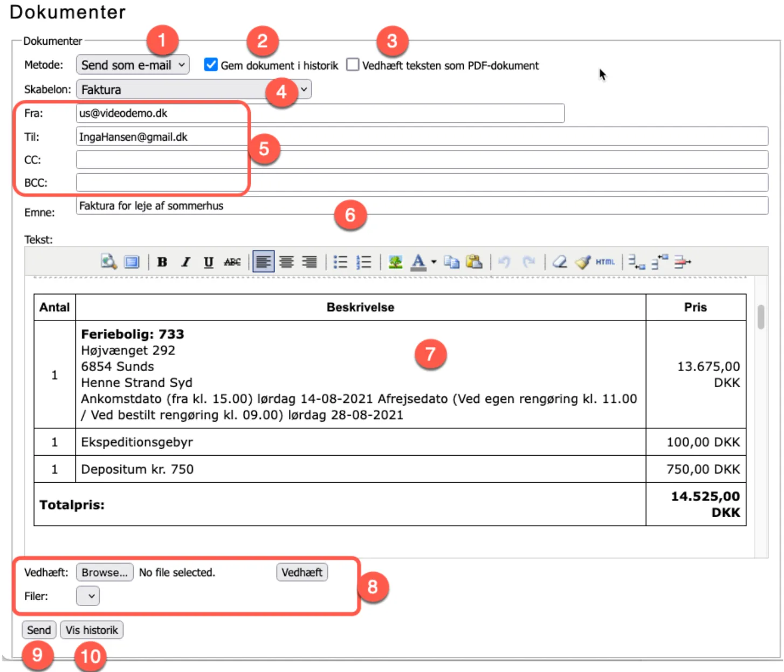
Task: Insert an image using the picture icon
Action: click(395, 262)
